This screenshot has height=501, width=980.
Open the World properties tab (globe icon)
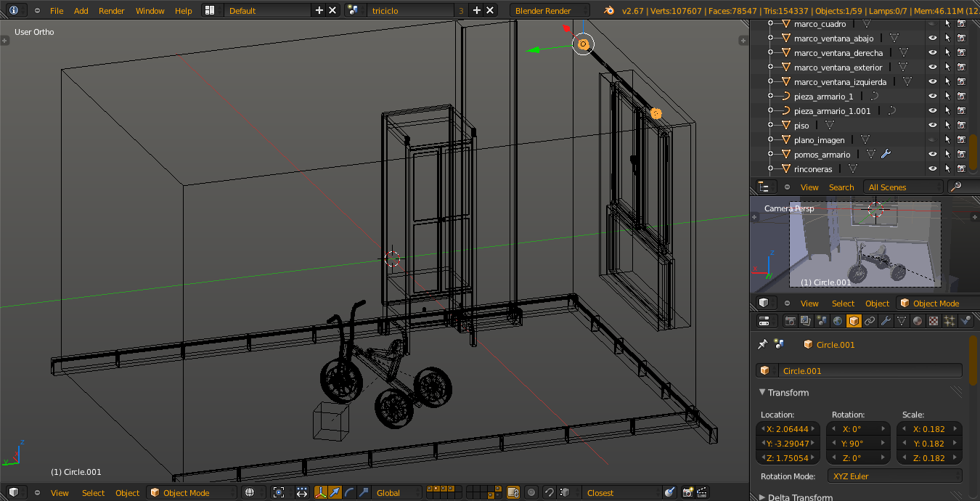838,321
